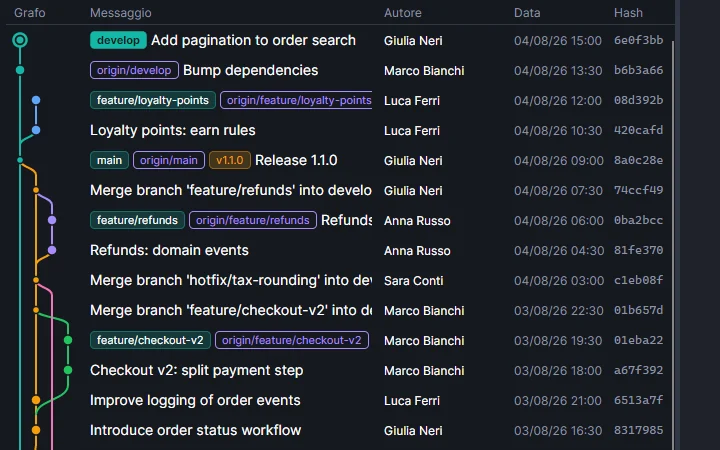Click the feature/checkout-v2 branch label
Image resolution: width=720 pixels, height=450 pixels.
(x=150, y=340)
